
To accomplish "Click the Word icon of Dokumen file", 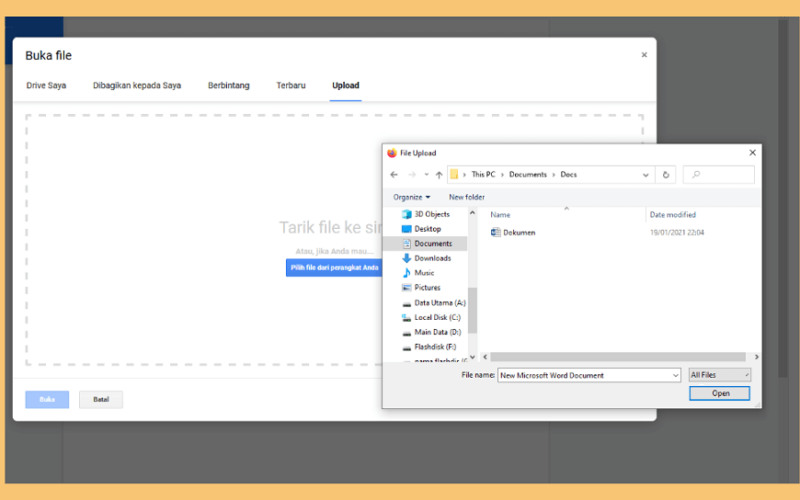I will point(495,233).
